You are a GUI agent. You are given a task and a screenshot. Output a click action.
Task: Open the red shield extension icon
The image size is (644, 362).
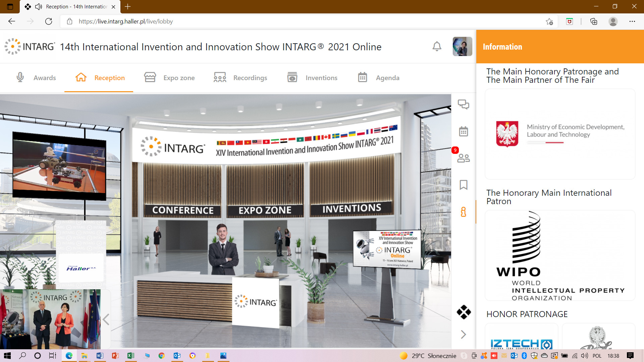569,21
